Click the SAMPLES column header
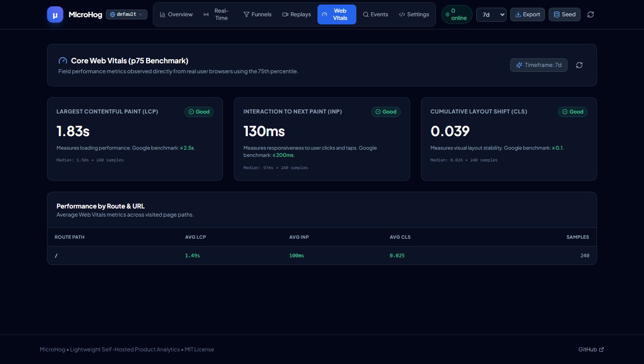644x364 pixels. tap(578, 237)
